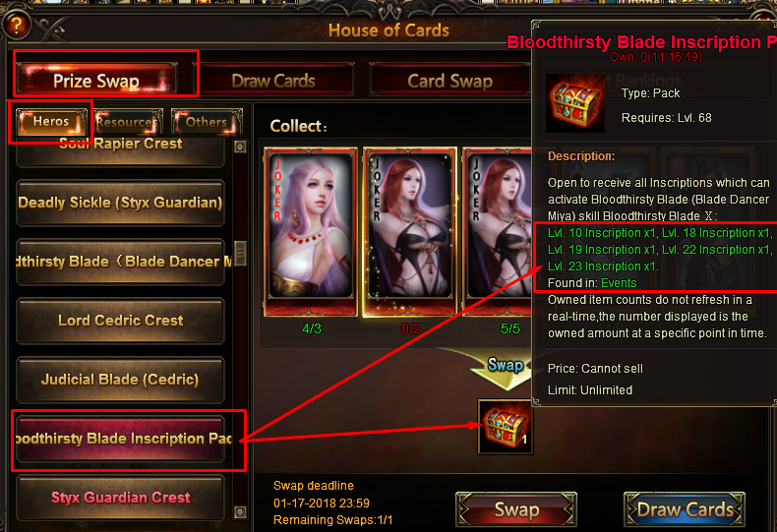The image size is (777, 532).
Task: Select the pink-haired Joker card
Action: pos(311,231)
